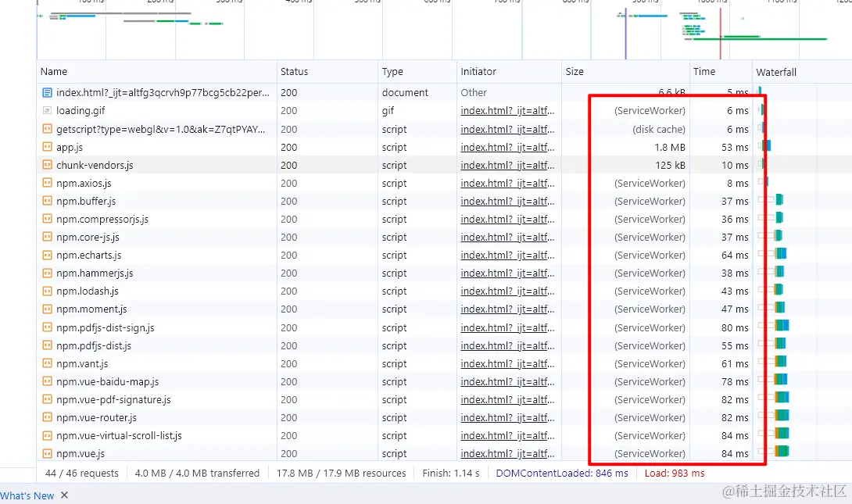852x504 pixels.
Task: Click the document type cell of index.html
Action: 405,93
